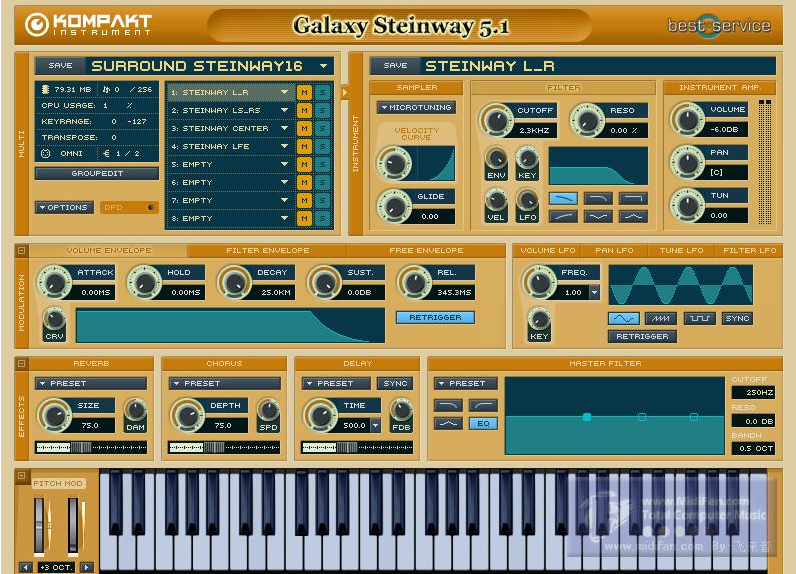
Task: Click the envelope Attack knob
Action: 54,283
